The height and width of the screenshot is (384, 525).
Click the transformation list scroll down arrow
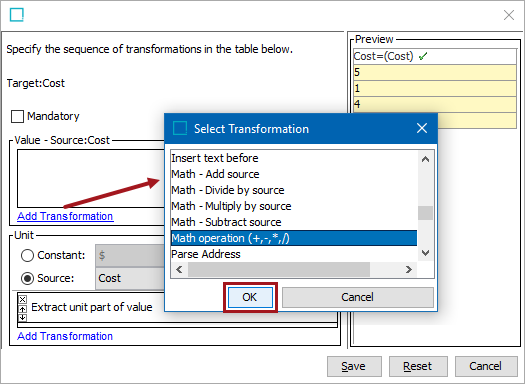(x=425, y=253)
